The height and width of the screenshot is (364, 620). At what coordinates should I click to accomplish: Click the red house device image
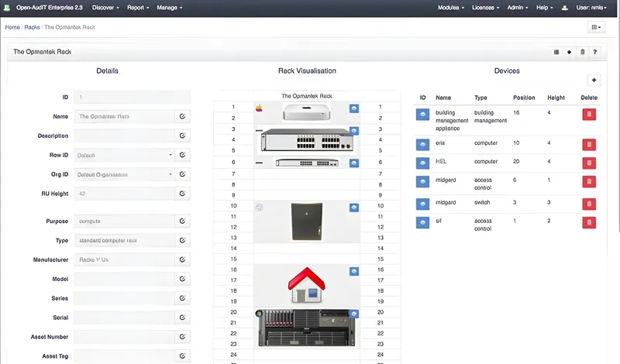[306, 285]
